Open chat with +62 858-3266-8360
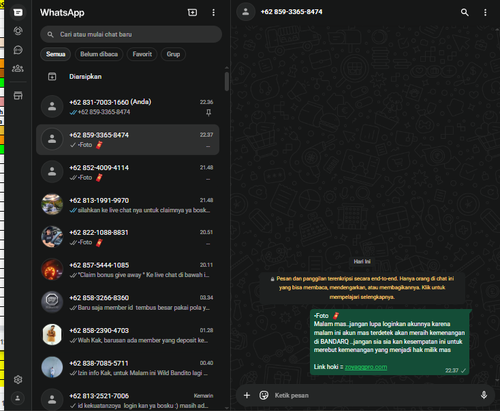 128,302
